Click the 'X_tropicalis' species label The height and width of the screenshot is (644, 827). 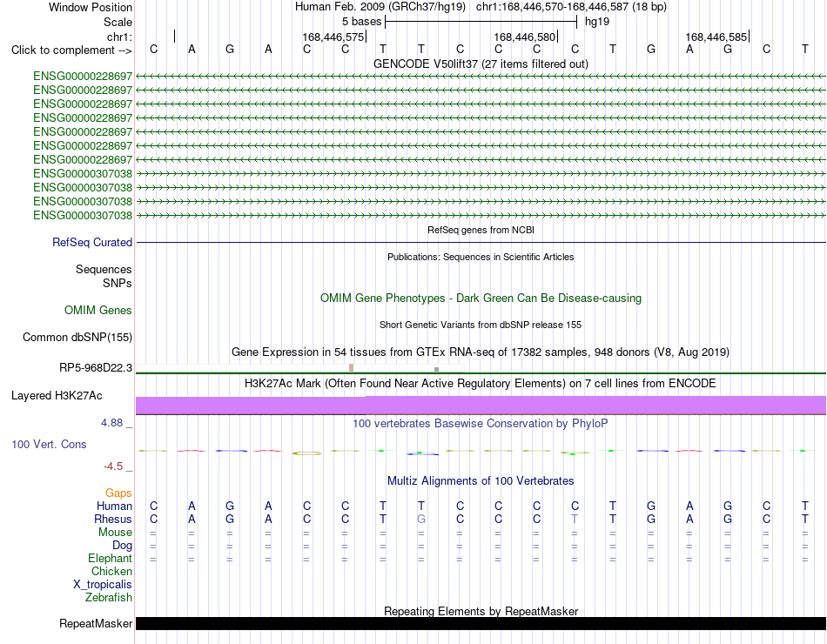[x=103, y=585]
